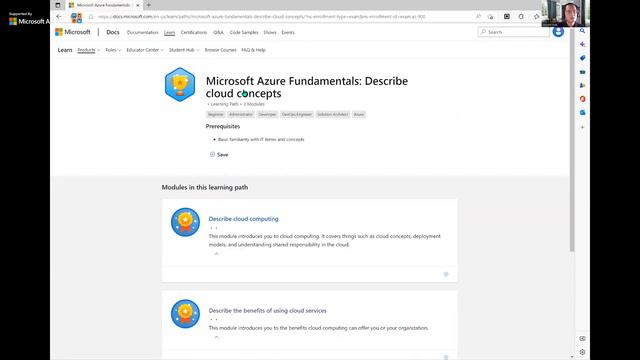Screen dimensions: 640x360
Task: Open the Documentation menu item
Action: (142, 32)
